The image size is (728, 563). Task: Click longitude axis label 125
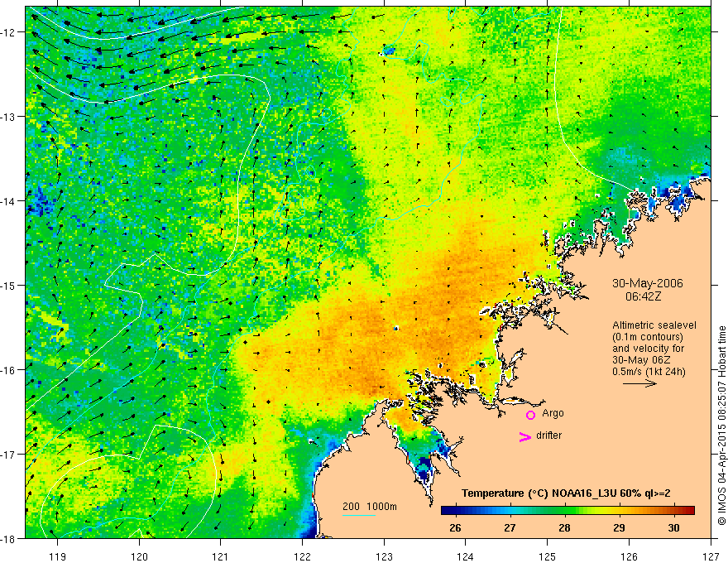548,556
